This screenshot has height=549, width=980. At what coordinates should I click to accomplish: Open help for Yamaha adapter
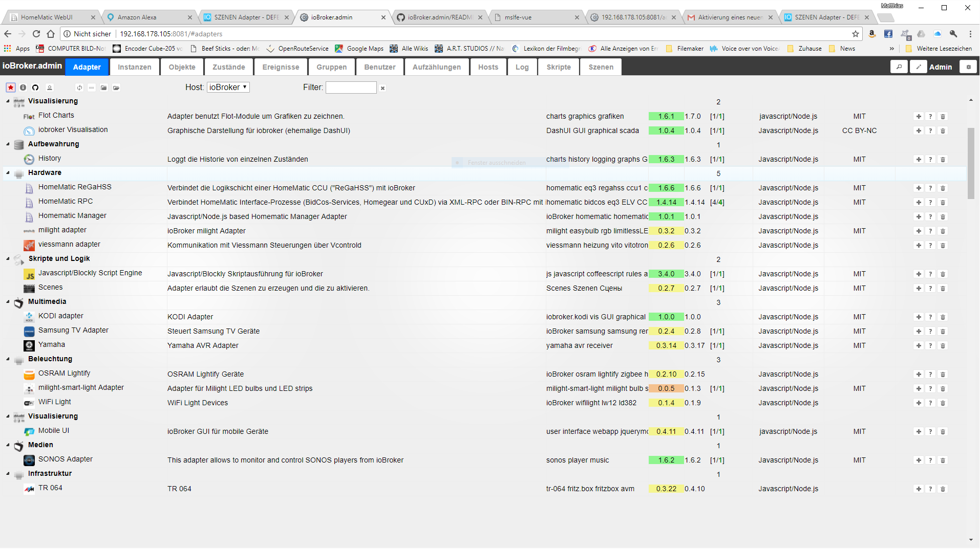(x=931, y=346)
